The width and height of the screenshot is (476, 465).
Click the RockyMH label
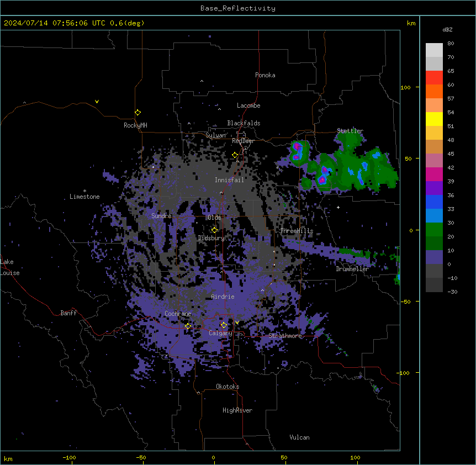click(135, 125)
